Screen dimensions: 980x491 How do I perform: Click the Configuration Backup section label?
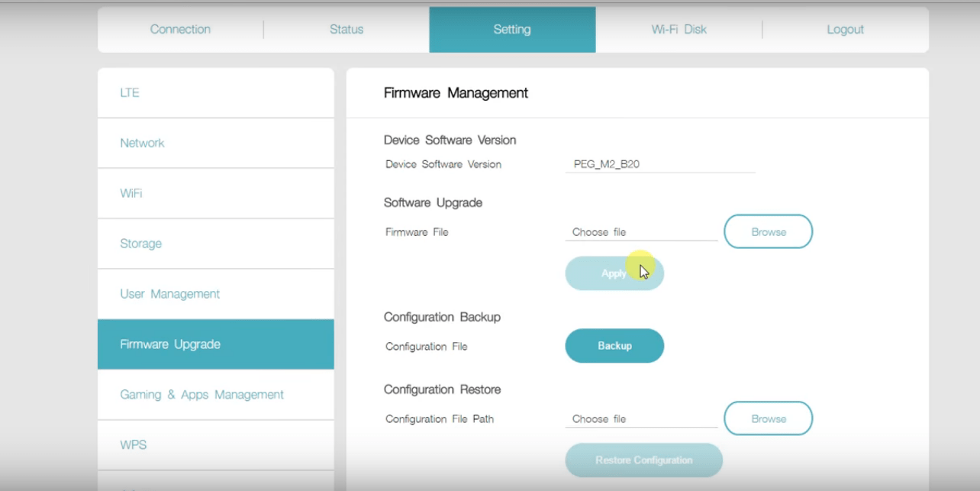442,317
